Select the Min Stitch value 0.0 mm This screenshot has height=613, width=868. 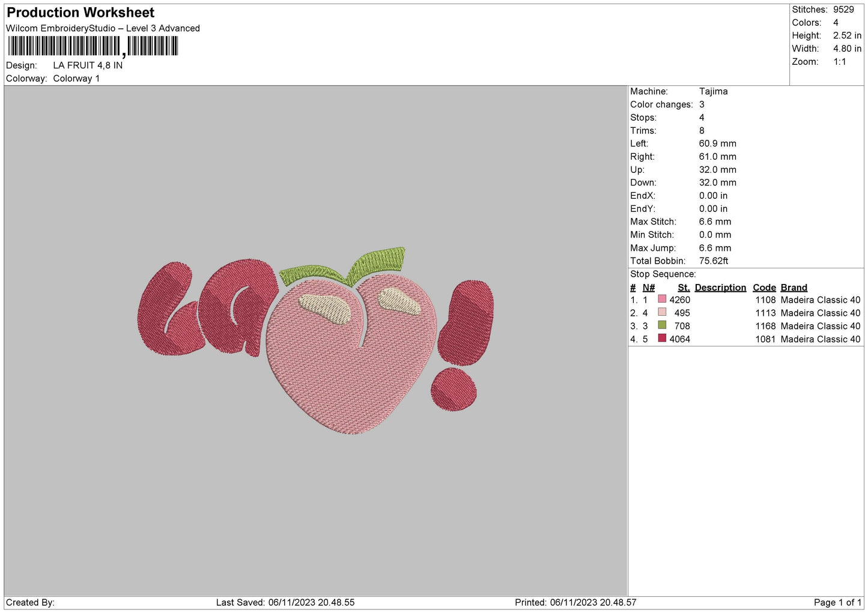[x=715, y=235]
